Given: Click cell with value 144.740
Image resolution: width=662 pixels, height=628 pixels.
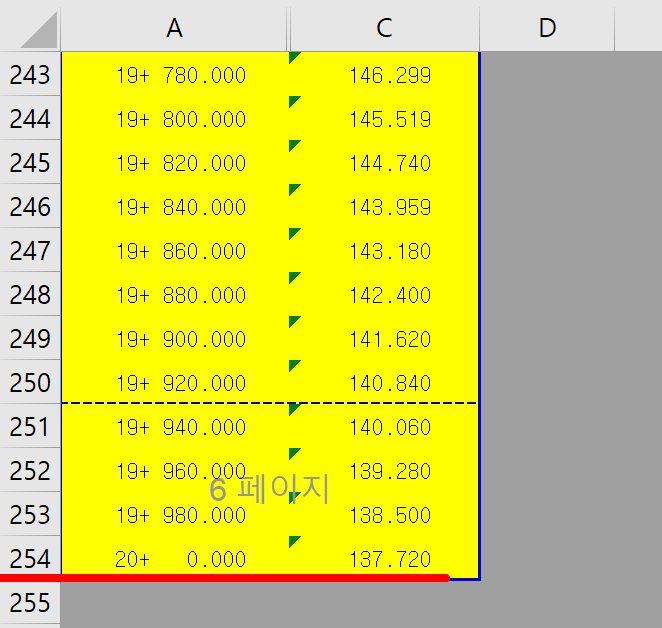Looking at the screenshot, I should coord(384,162).
